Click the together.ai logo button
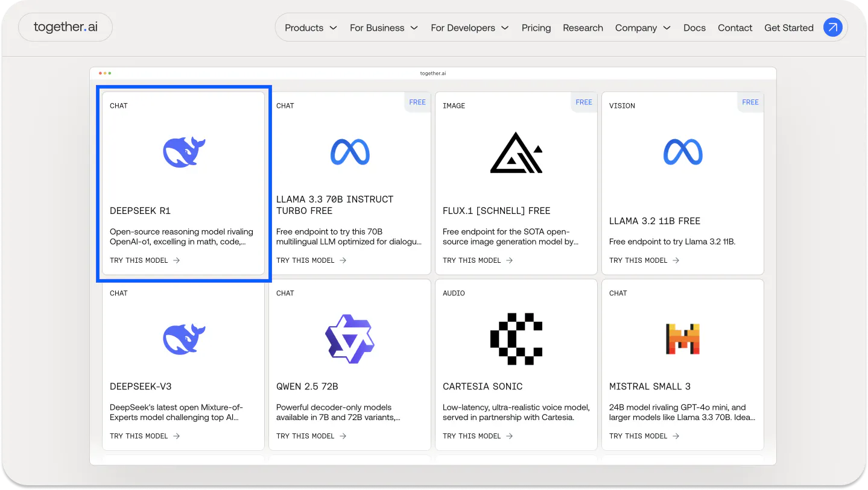868x490 pixels. (x=65, y=27)
